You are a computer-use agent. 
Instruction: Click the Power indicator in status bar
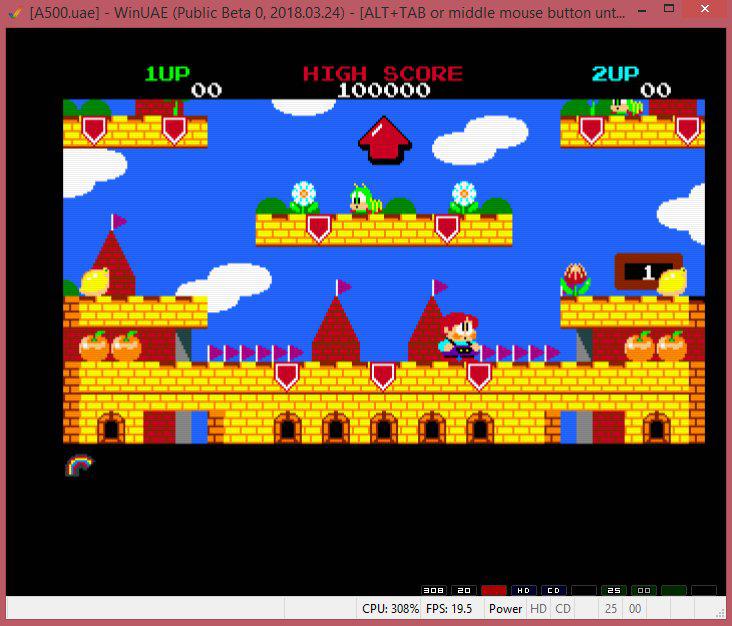(505, 609)
